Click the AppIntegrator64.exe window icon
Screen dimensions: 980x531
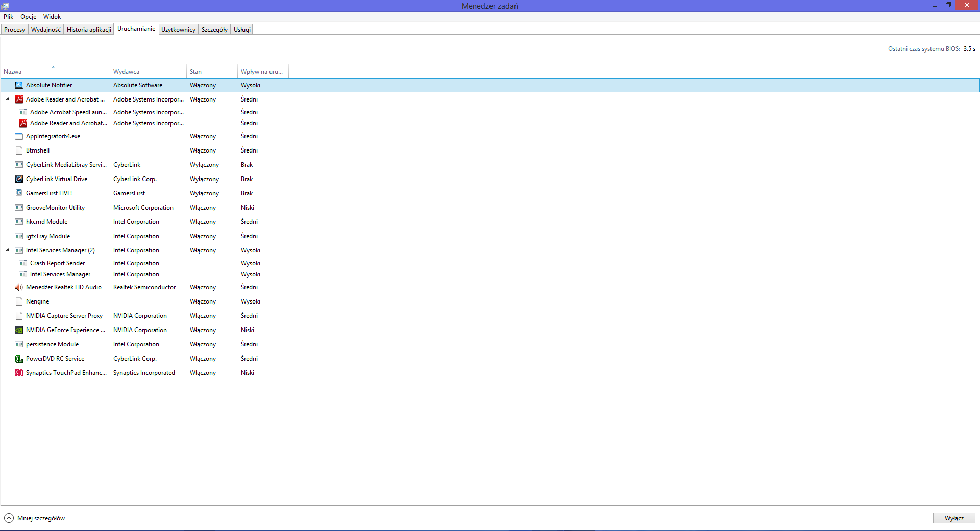pos(19,136)
